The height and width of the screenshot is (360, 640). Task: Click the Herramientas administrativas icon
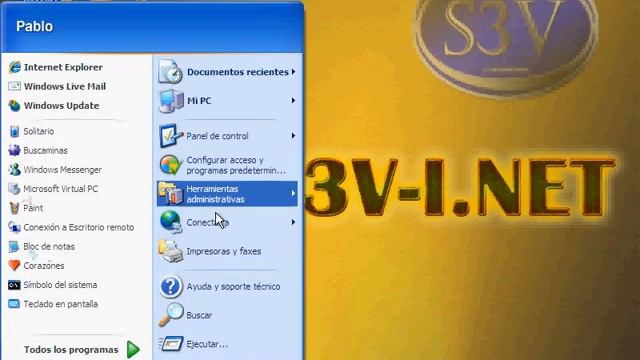coord(171,193)
